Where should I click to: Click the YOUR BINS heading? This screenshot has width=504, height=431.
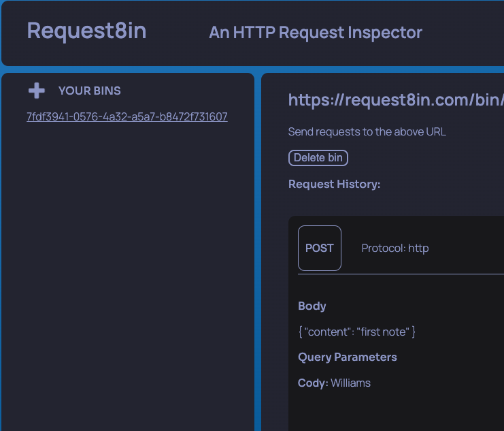point(90,91)
